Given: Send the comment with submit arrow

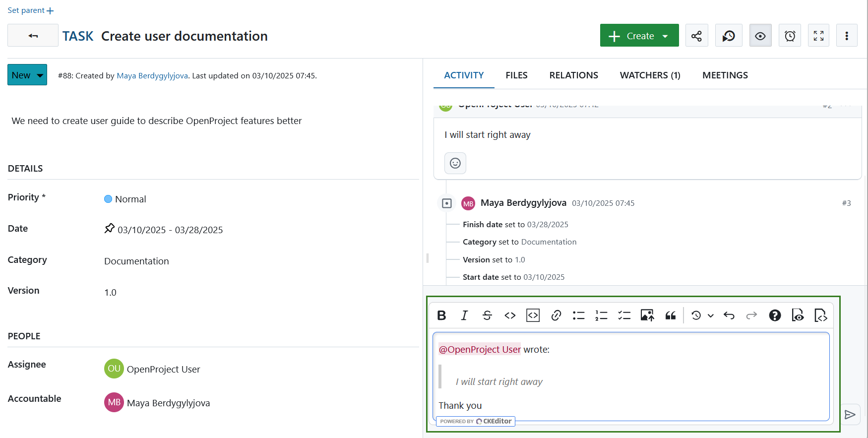Looking at the screenshot, I should coord(850,415).
